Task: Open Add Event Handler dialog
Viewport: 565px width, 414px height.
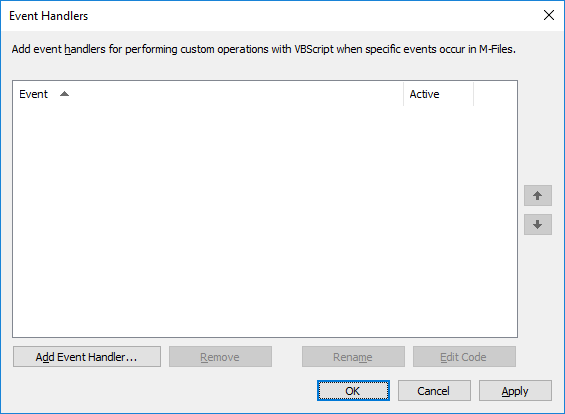Action: coord(87,357)
